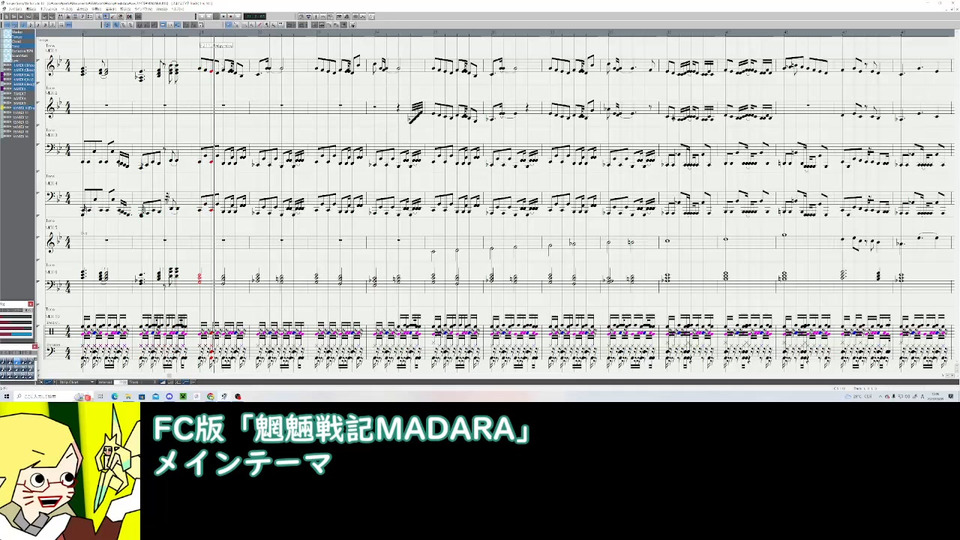This screenshot has width=960, height=540.
Task: Open File Explorer from the taskbar
Action: [129, 396]
